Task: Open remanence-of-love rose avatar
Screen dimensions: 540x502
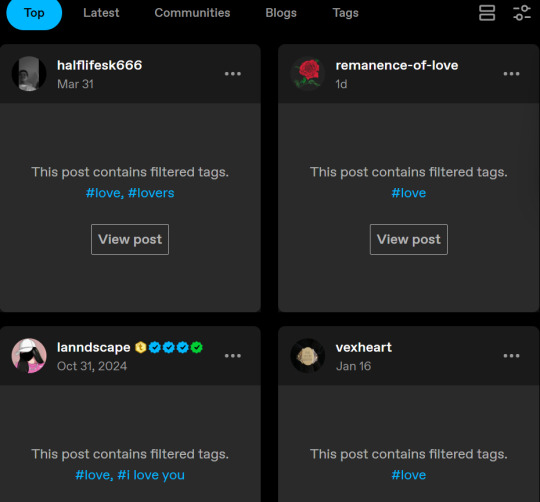Action: click(x=308, y=74)
